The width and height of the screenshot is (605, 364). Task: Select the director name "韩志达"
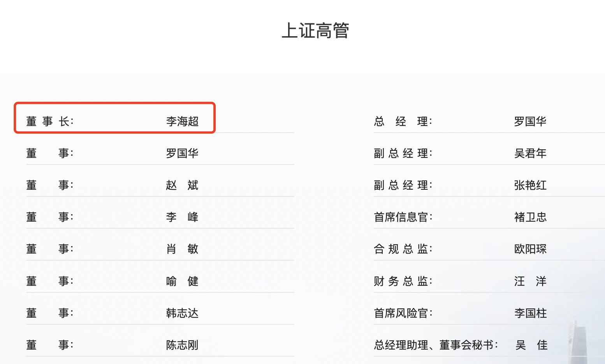click(182, 313)
